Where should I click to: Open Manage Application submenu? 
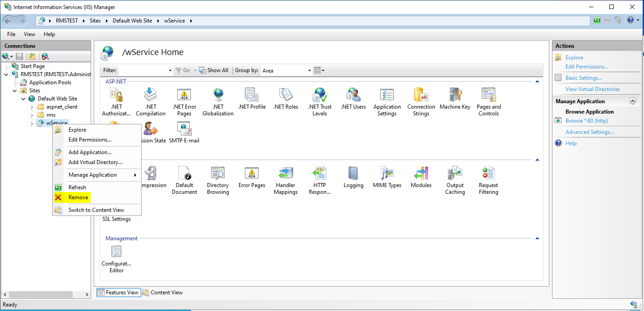click(97, 175)
